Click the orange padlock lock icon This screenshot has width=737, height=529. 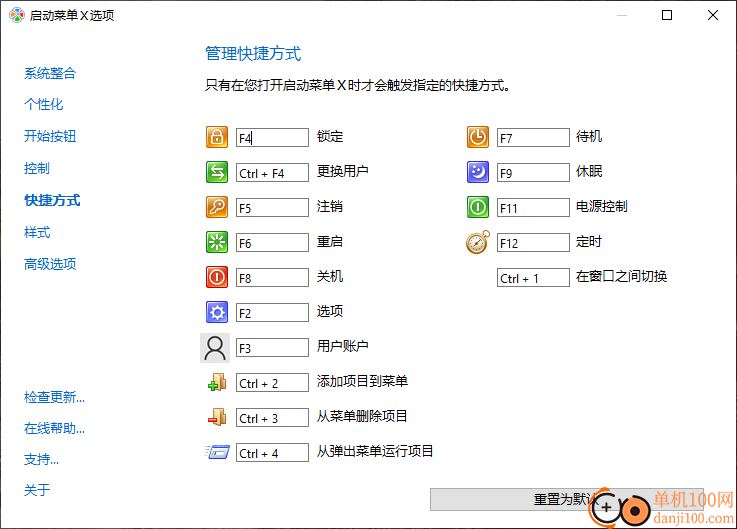tap(217, 137)
